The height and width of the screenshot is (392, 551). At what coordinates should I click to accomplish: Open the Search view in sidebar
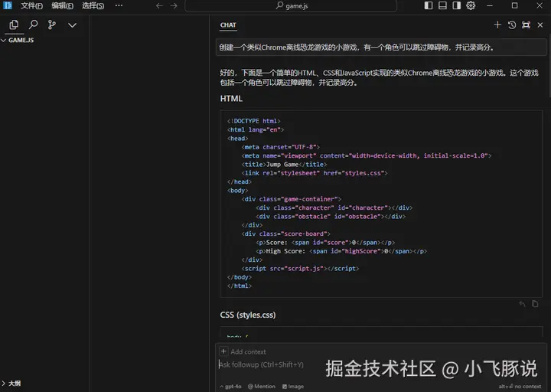[x=33, y=24]
